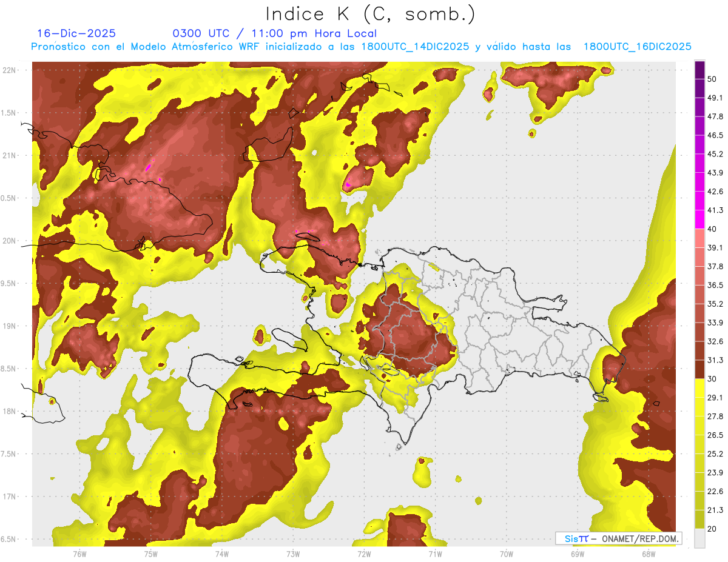Select the dark brown swatch between 30 and 31.3
728x562 pixels.
(x=699, y=369)
